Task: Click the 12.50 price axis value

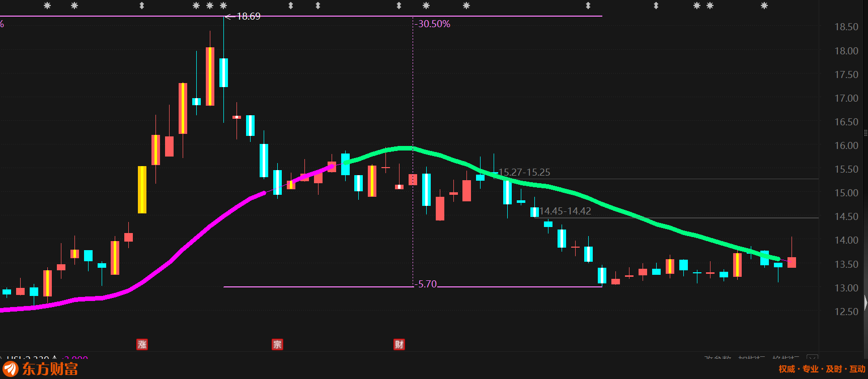Action: pos(846,312)
